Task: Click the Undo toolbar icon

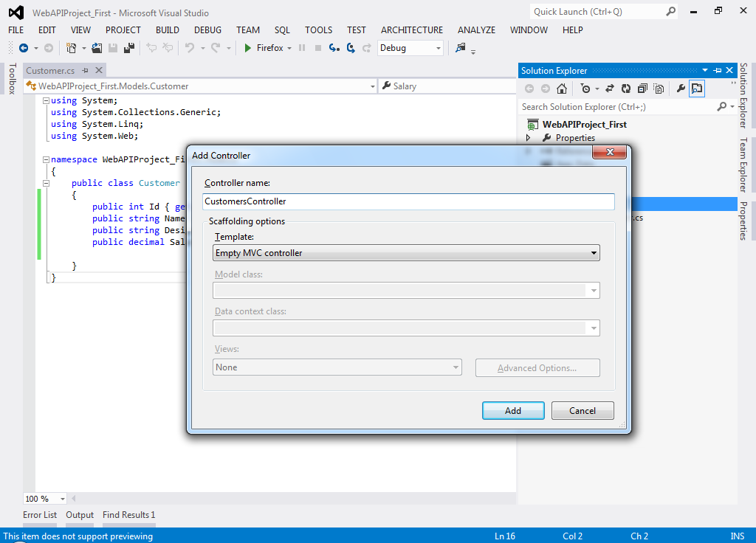Action: point(190,48)
